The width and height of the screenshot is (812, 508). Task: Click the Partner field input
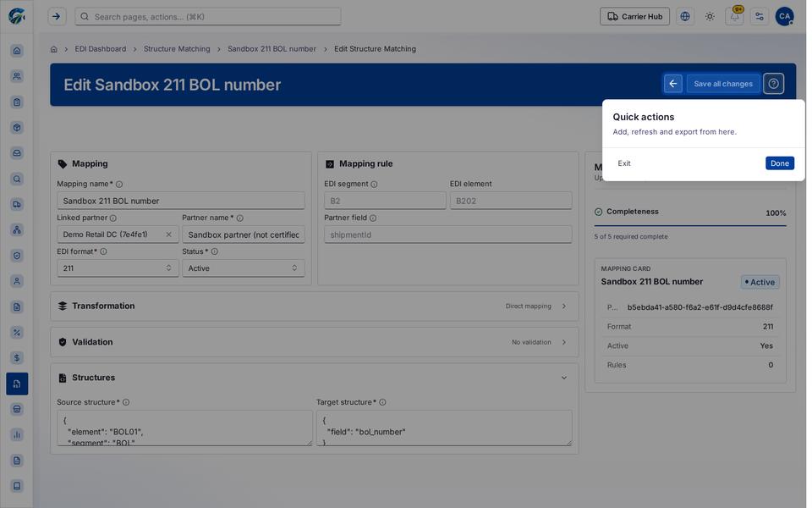(x=448, y=235)
